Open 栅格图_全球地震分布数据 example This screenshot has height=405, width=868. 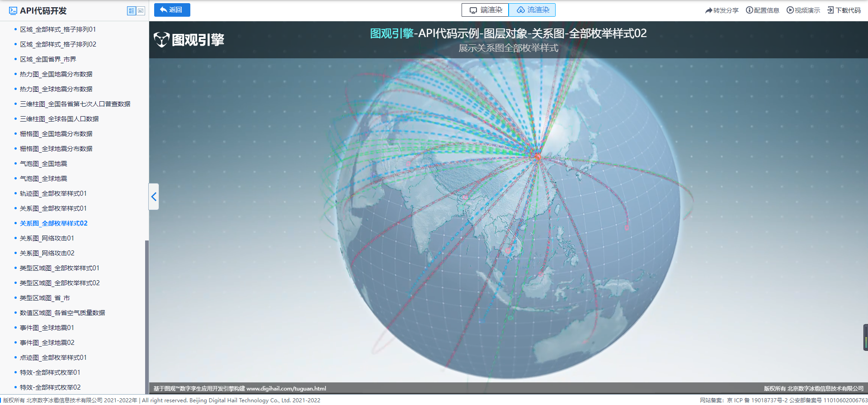[56, 149]
